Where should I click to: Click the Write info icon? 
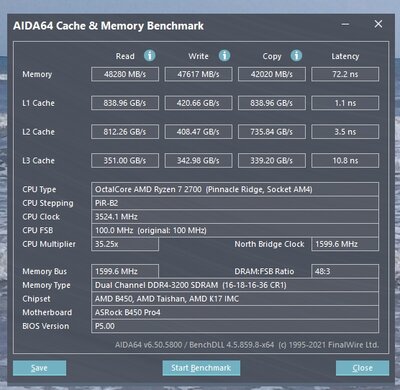tap(224, 55)
